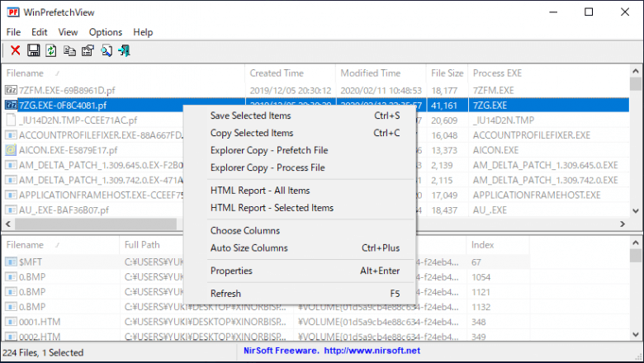
Task: Select HTML Report - All Items
Action: pos(300,191)
